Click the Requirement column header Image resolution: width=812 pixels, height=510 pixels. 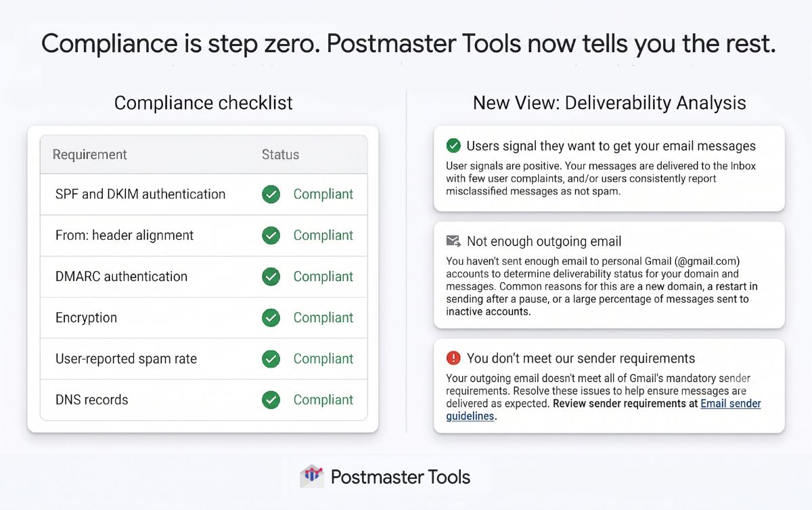89,154
